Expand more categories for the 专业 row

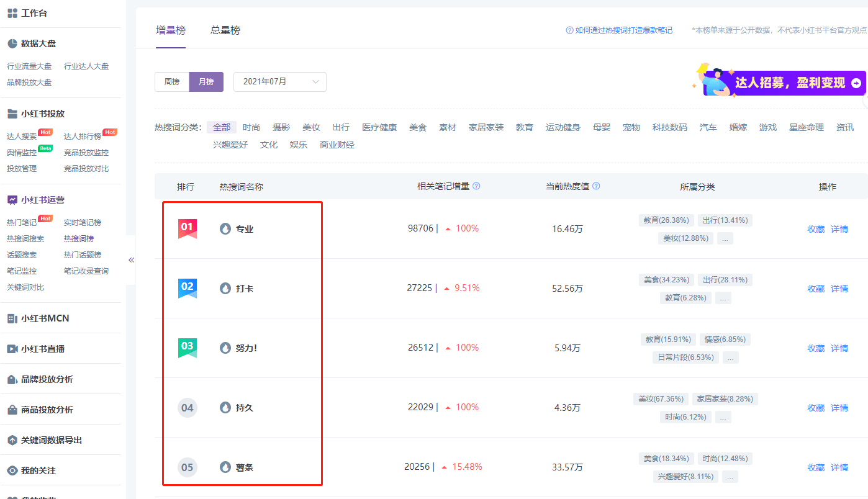725,238
